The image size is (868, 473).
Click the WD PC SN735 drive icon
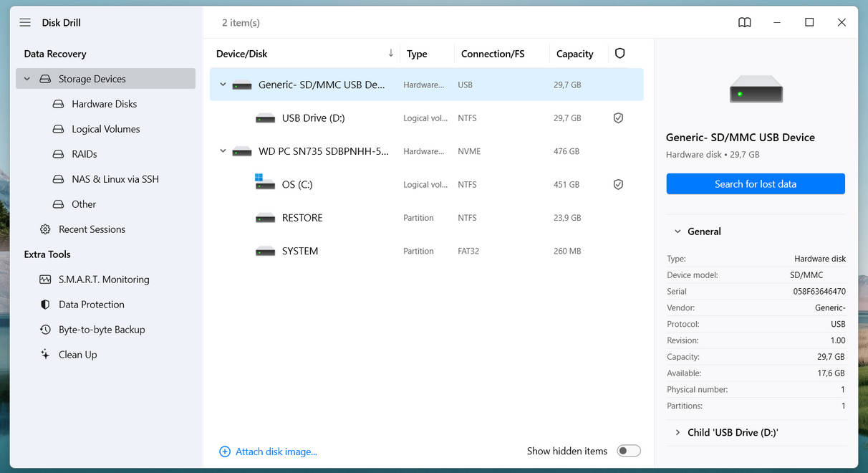click(242, 152)
